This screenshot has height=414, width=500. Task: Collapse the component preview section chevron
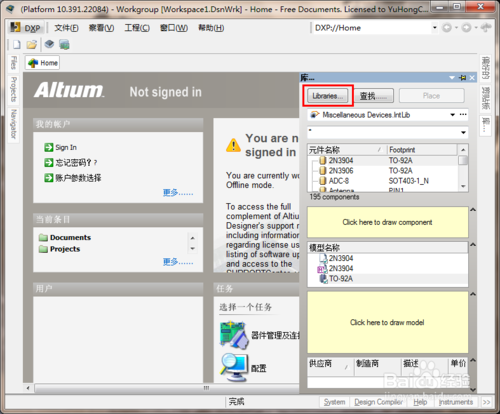point(473,210)
